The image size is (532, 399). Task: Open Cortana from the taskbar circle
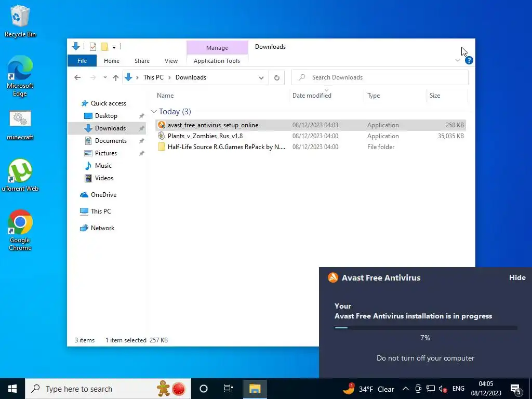pos(204,389)
